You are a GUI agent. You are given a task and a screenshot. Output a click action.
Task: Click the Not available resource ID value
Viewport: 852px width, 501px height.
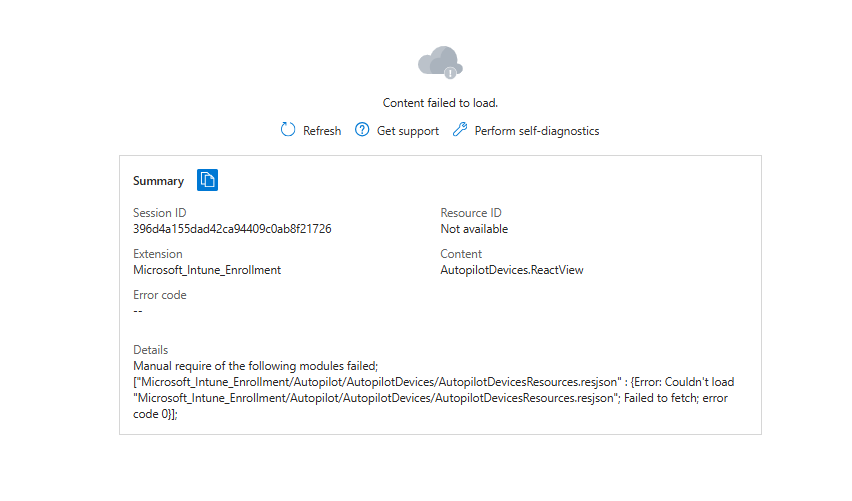pyautogui.click(x=474, y=229)
